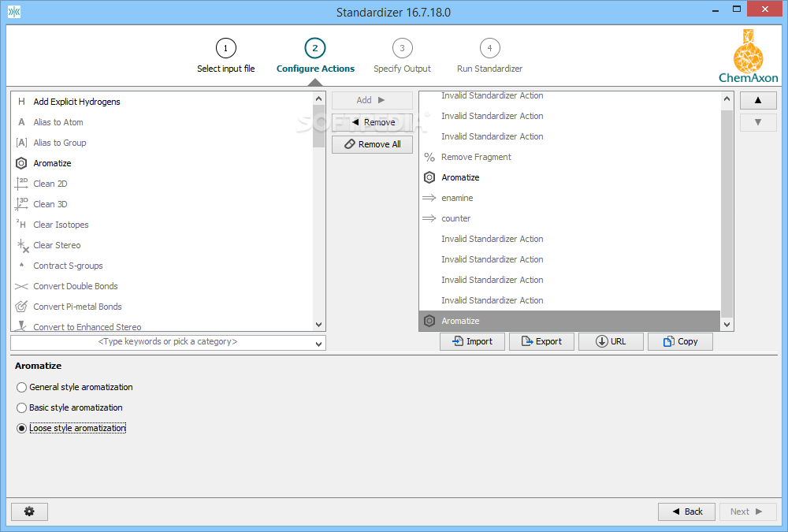Select the Clear Isotopes text
Image resolution: width=788 pixels, height=532 pixels.
[61, 225]
